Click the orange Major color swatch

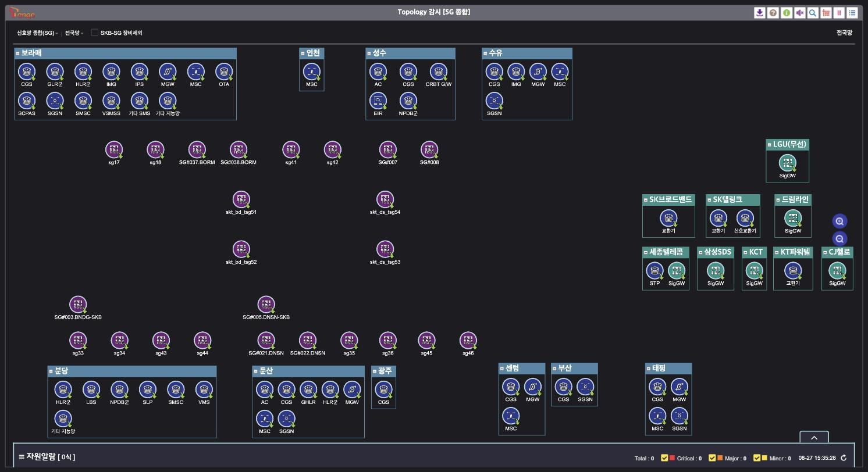(720, 458)
